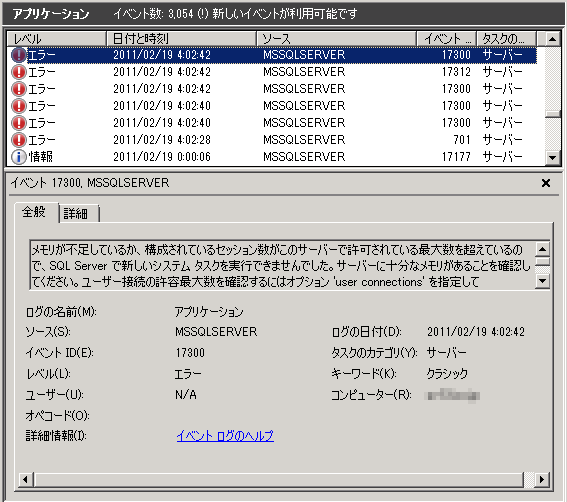Click the 'エラー' level cell in the 701 row
The width and height of the screenshot is (567, 502).
42,140
